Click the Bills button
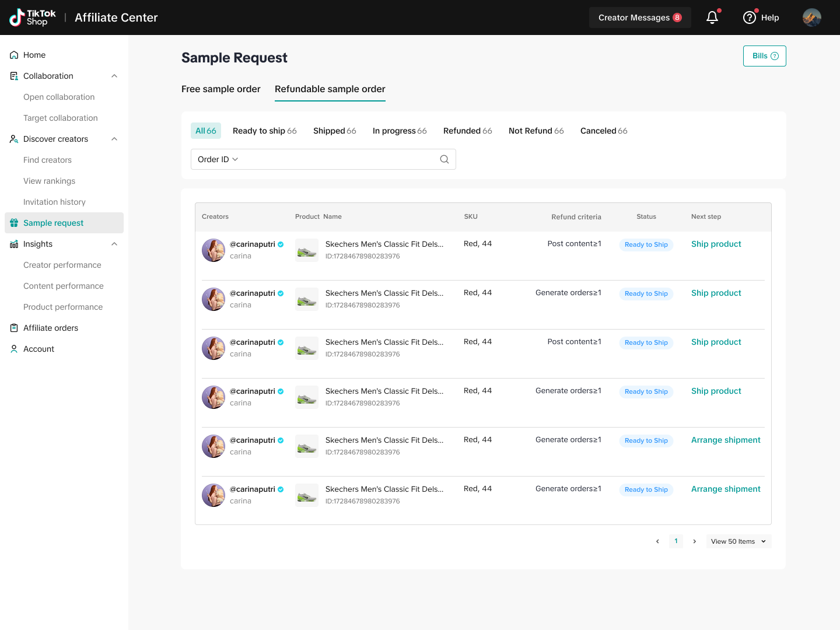840x630 pixels. [764, 56]
